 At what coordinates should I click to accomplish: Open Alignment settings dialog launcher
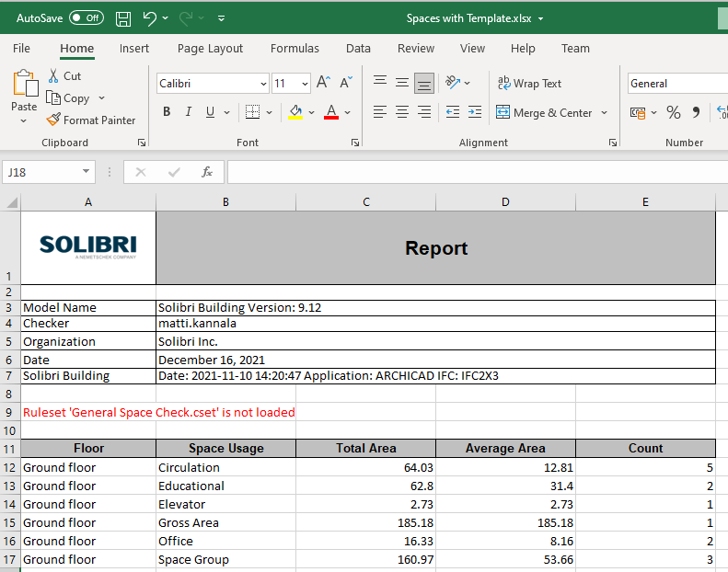[613, 143]
